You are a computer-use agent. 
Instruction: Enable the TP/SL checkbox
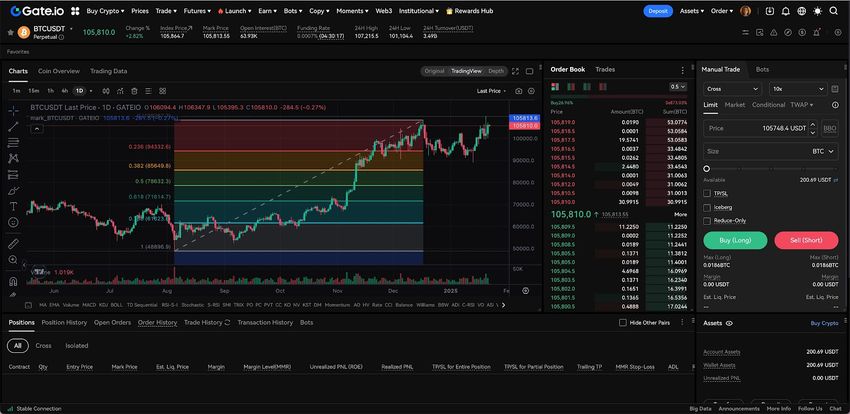(x=708, y=193)
